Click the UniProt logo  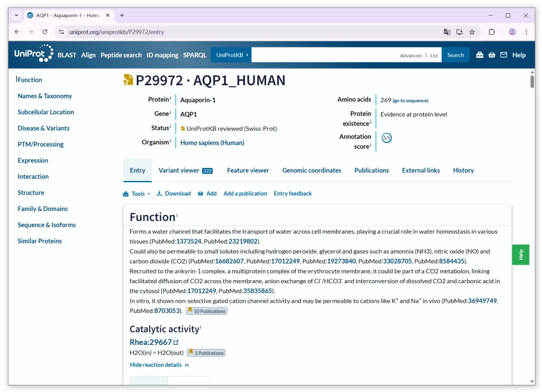click(34, 54)
